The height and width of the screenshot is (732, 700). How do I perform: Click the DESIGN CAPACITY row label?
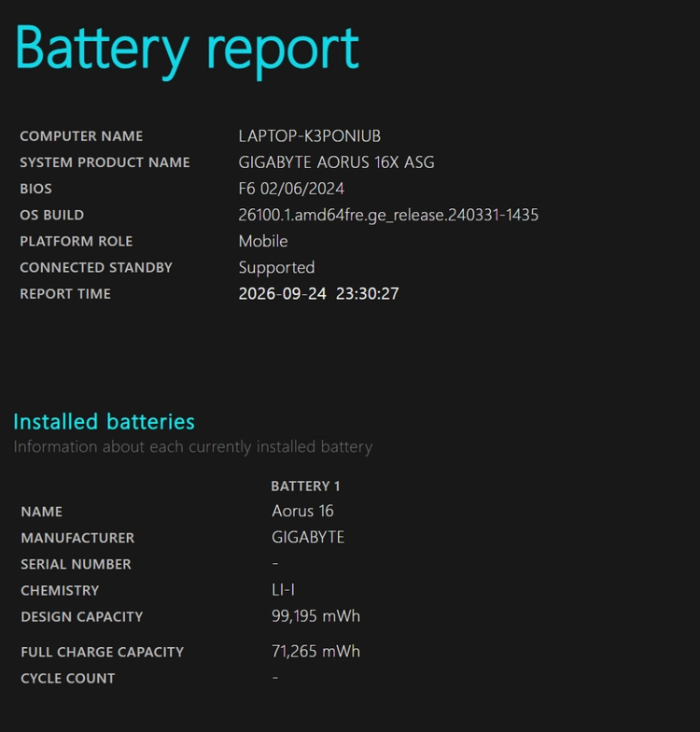pos(82,616)
